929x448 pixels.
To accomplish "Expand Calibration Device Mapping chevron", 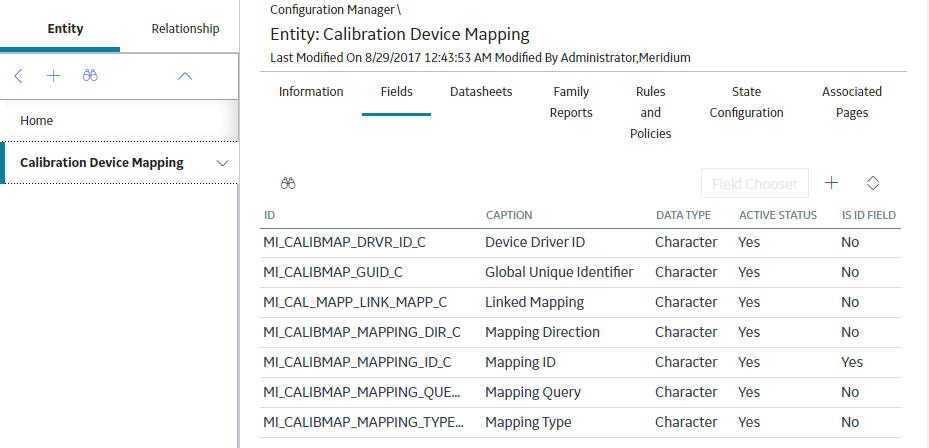I will pyautogui.click(x=223, y=163).
